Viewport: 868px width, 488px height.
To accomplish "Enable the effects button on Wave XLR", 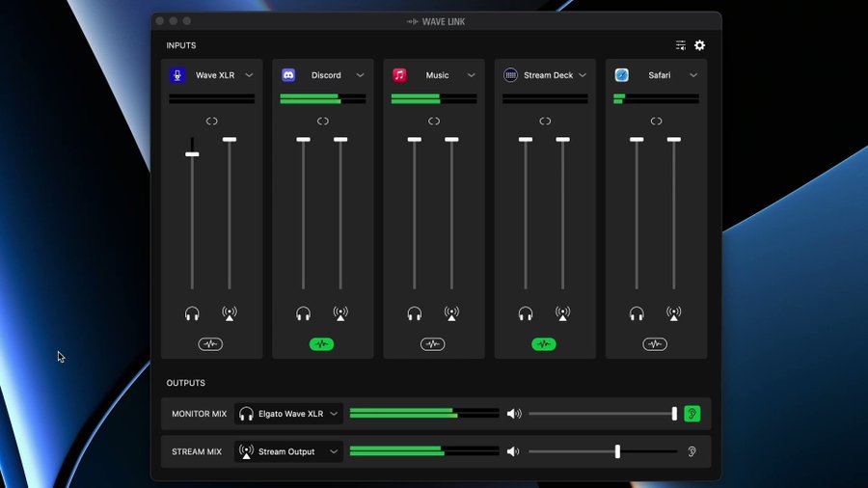I will tap(210, 344).
